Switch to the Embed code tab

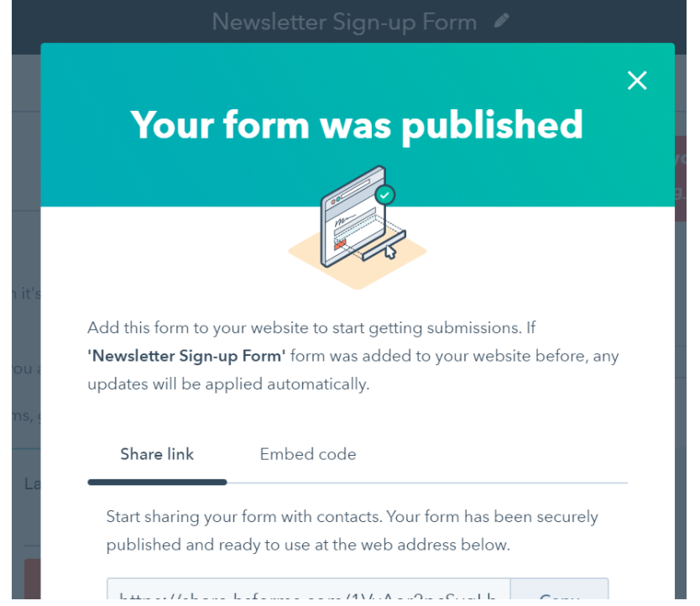pyautogui.click(x=308, y=454)
